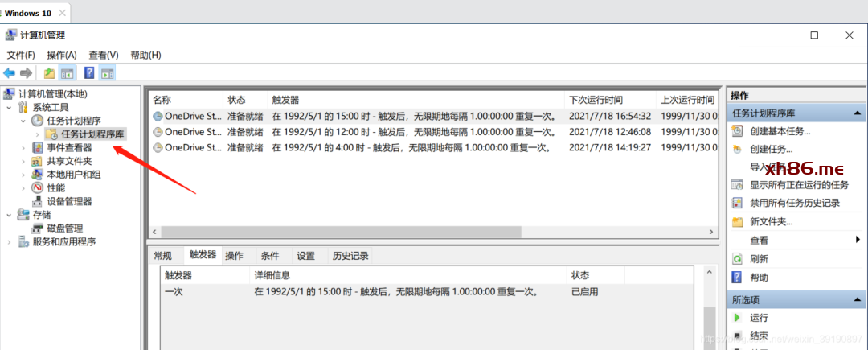Toggle the show/hide console tree icon
Image resolution: width=868 pixels, height=350 pixels.
pyautogui.click(x=67, y=73)
